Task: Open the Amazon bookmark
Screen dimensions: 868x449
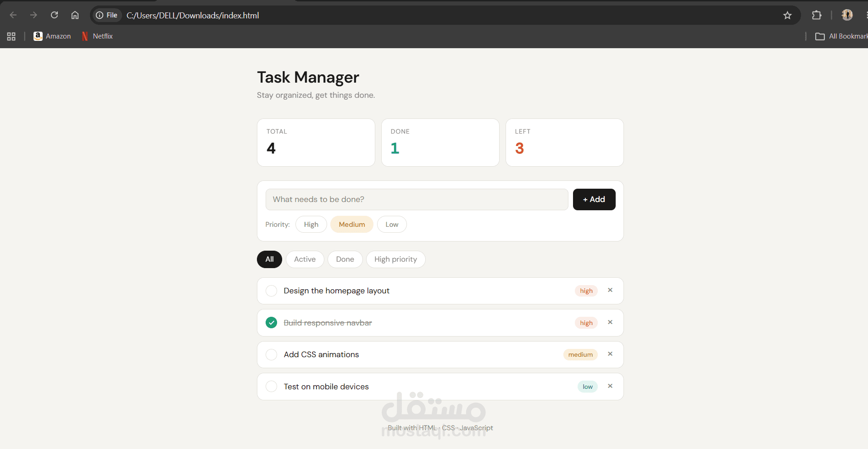Action: point(52,36)
